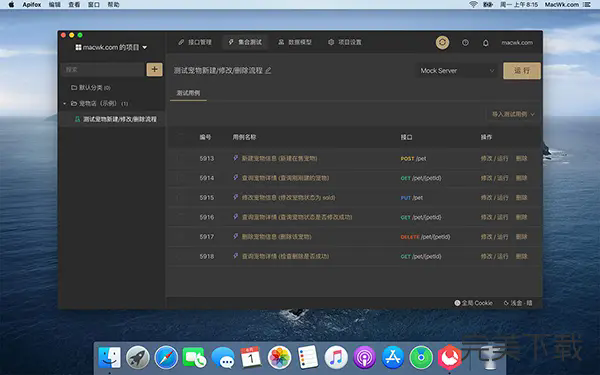Click the clock in the menu bar
This screenshot has height=375, width=600.
tap(518, 5)
